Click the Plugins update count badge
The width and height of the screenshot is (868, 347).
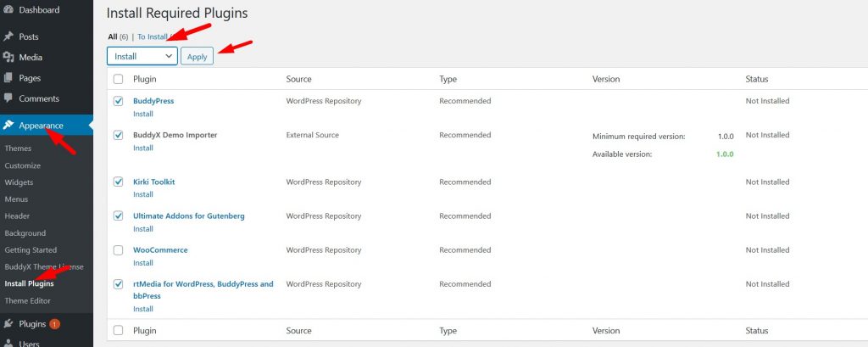[54, 324]
